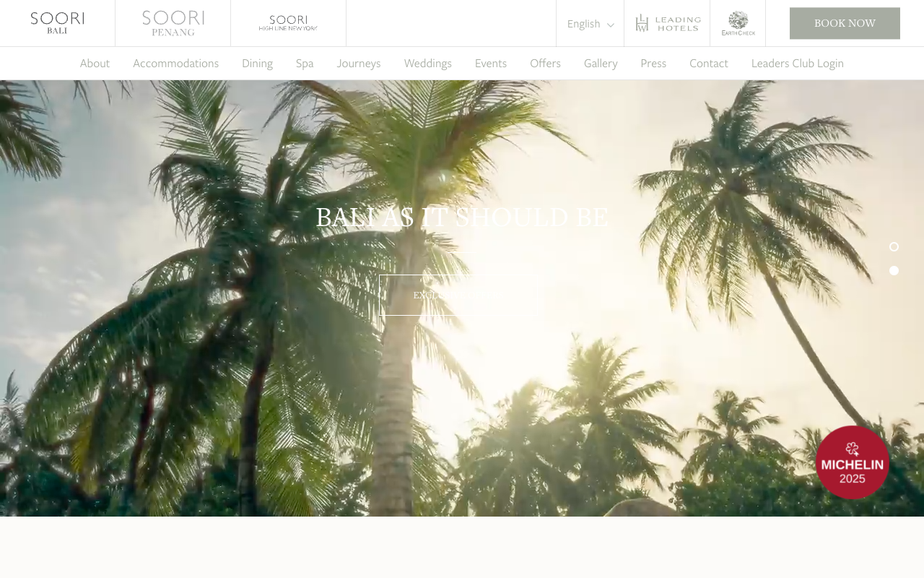924x578 pixels.
Task: Open the Soori High Line New York logo
Action: pyautogui.click(x=288, y=23)
